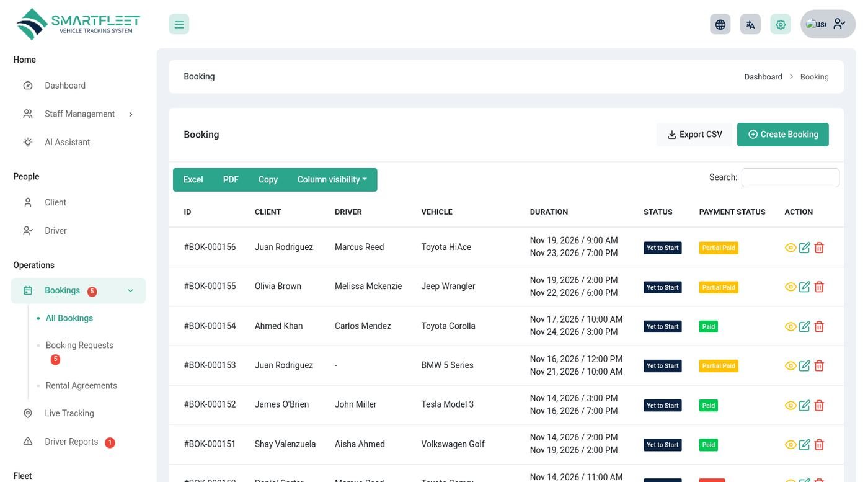868x482 pixels.
Task: Edit booking #BOK-000155
Action: click(x=805, y=287)
